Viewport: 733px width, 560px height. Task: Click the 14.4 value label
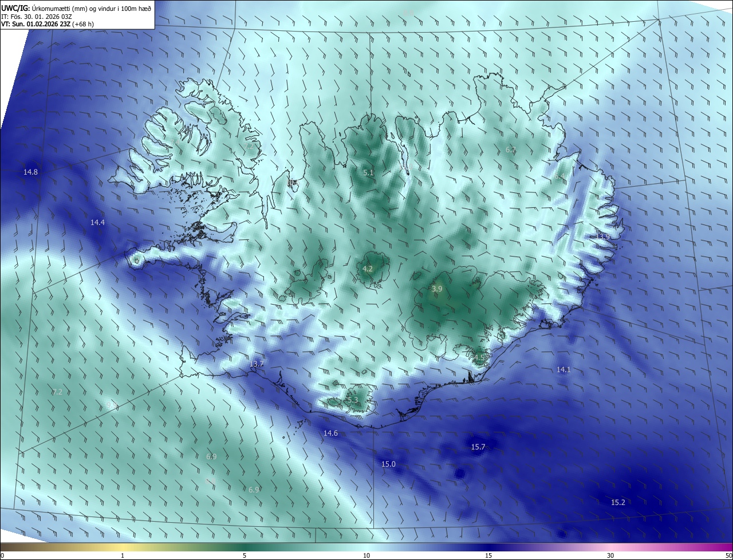(98, 222)
